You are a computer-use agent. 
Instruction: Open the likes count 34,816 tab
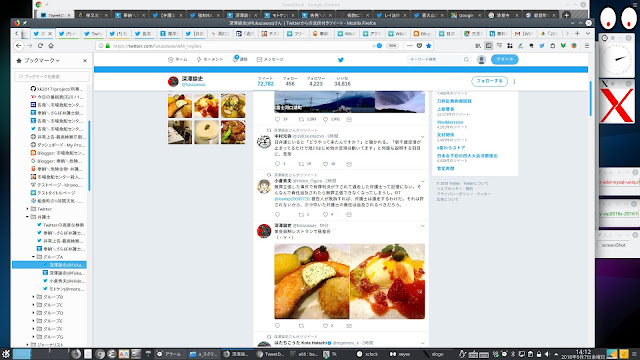[342, 81]
